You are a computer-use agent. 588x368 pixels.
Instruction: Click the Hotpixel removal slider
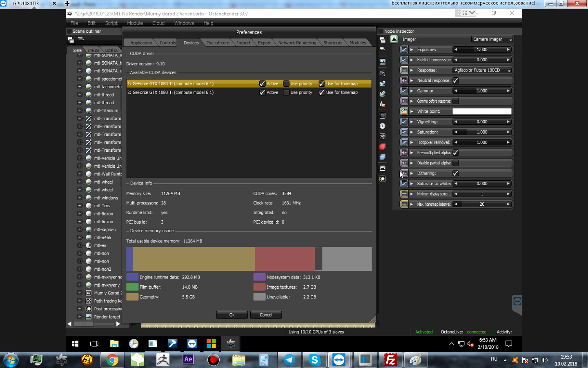point(482,142)
